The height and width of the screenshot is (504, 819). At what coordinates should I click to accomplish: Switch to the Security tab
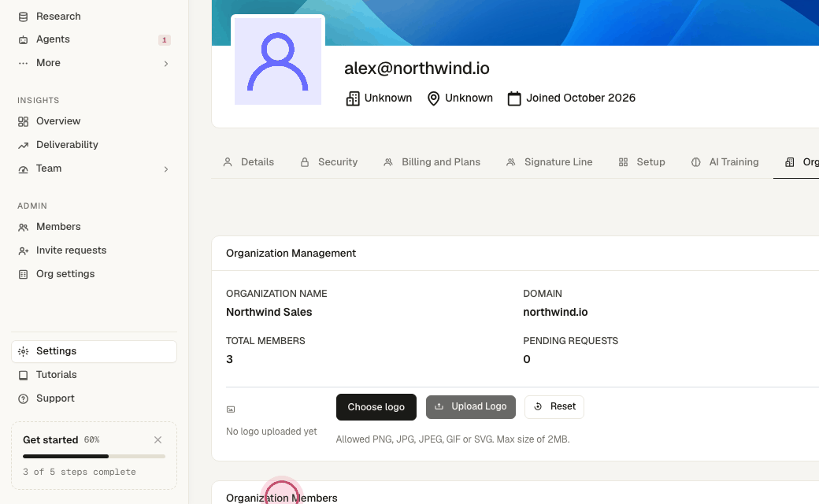point(329,162)
